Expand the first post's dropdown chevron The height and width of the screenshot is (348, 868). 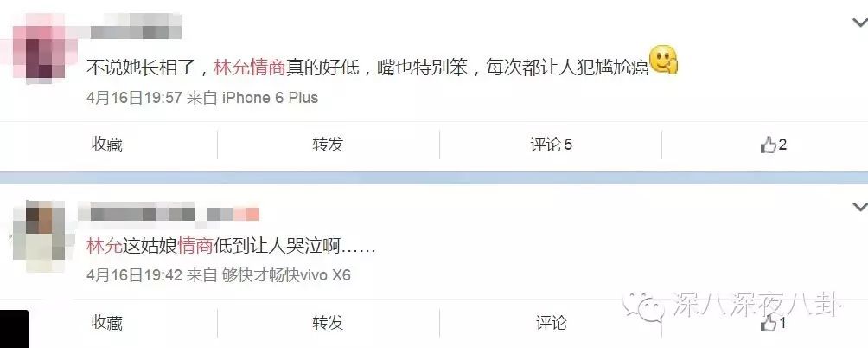(x=859, y=23)
